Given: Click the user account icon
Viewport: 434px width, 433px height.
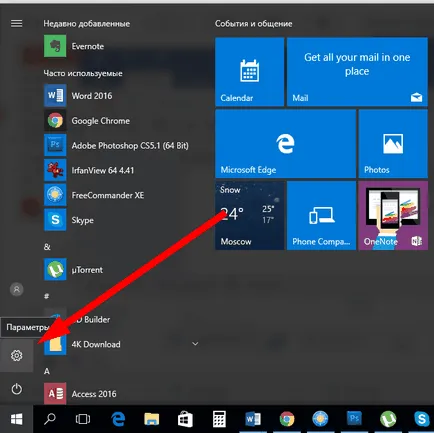Looking at the screenshot, I should pos(17,289).
